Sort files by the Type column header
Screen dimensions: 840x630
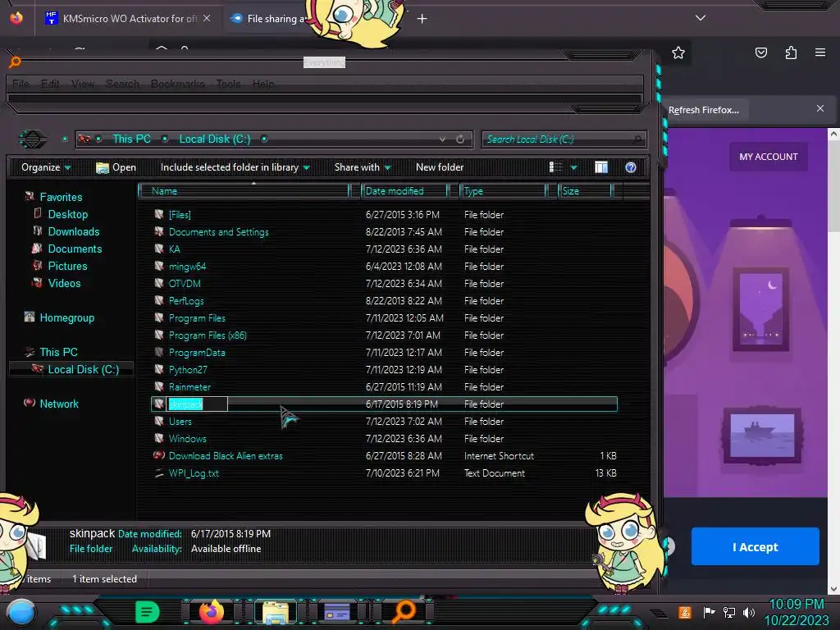point(503,190)
